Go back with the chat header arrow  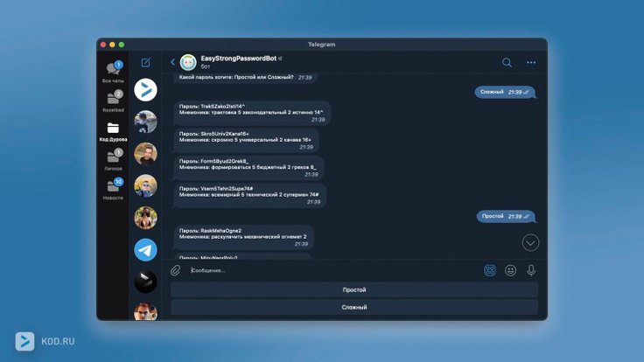(x=172, y=62)
